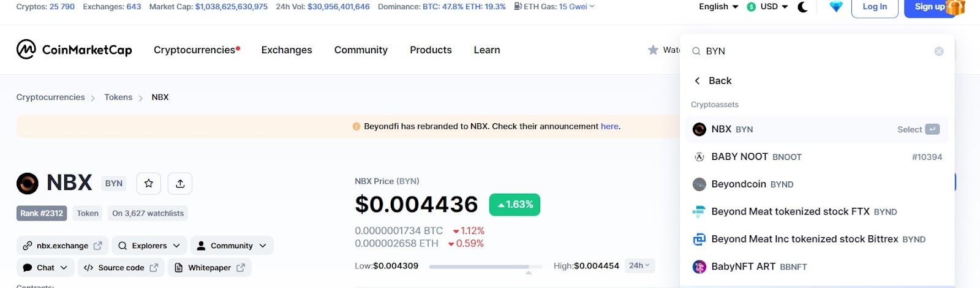Select Beyond Meat tokenized stock FTX result

[x=817, y=212]
